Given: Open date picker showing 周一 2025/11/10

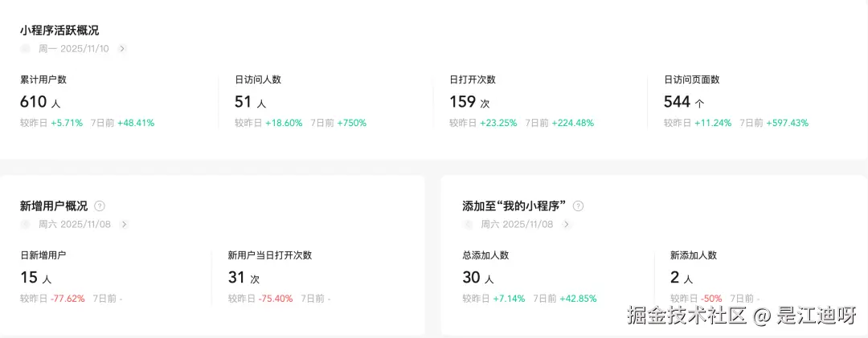Looking at the screenshot, I should (x=74, y=49).
